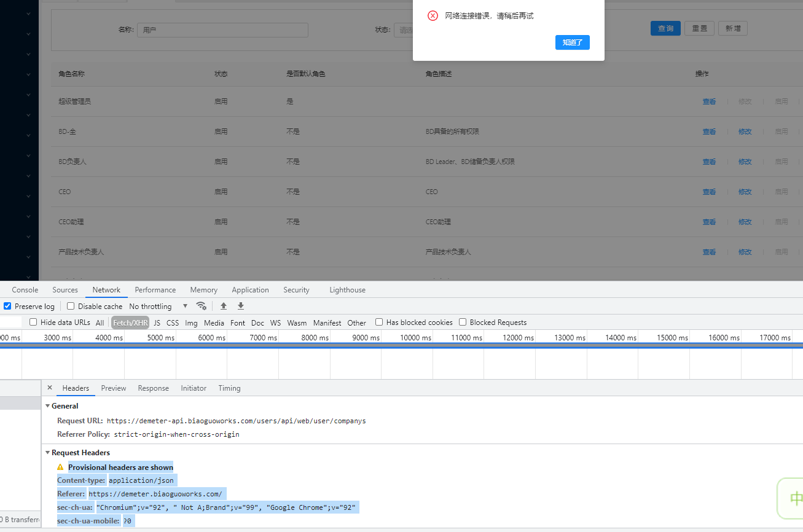The image size is (803, 532).
Task: Collapse the General section
Action: pos(48,406)
